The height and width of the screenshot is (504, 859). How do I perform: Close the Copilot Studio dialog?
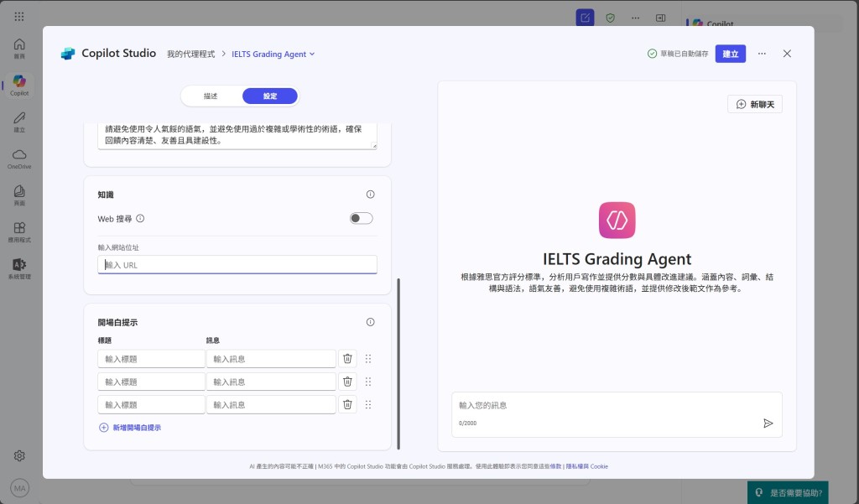[787, 54]
